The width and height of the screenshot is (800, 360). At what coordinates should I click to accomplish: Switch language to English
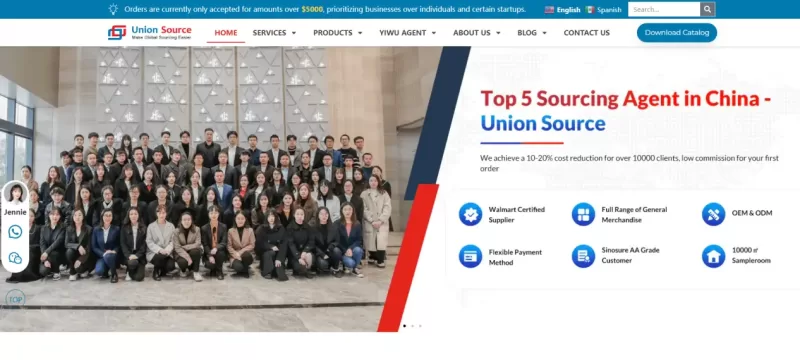[x=568, y=10]
